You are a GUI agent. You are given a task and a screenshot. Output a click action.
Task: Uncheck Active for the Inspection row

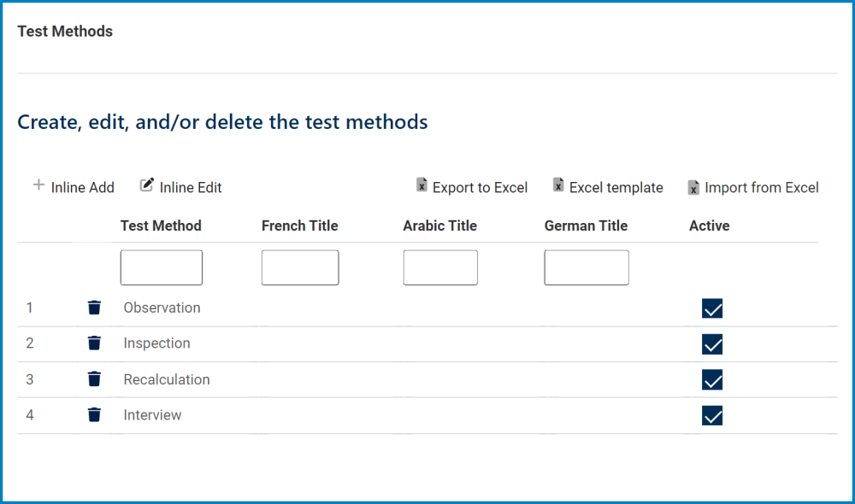[712, 344]
